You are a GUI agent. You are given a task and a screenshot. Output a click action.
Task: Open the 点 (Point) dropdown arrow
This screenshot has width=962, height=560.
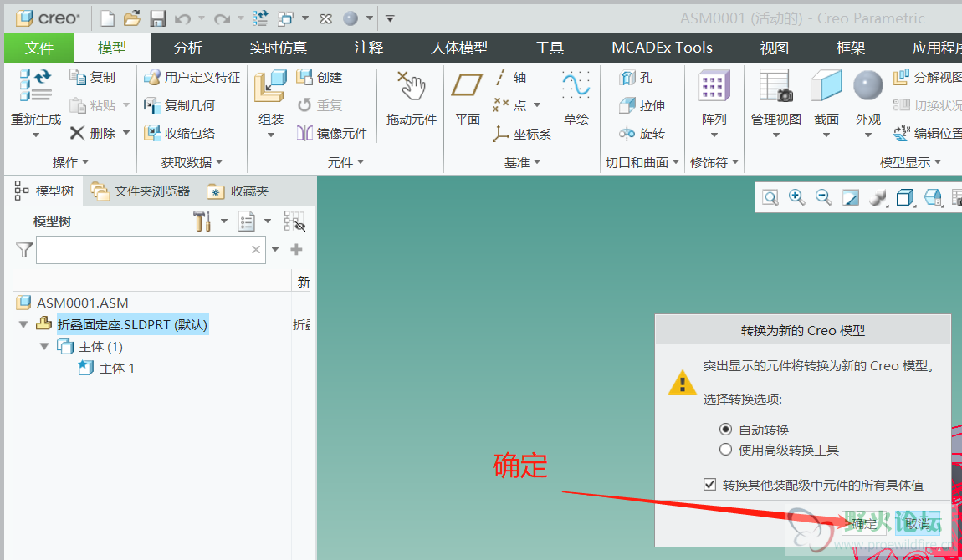pos(537,105)
